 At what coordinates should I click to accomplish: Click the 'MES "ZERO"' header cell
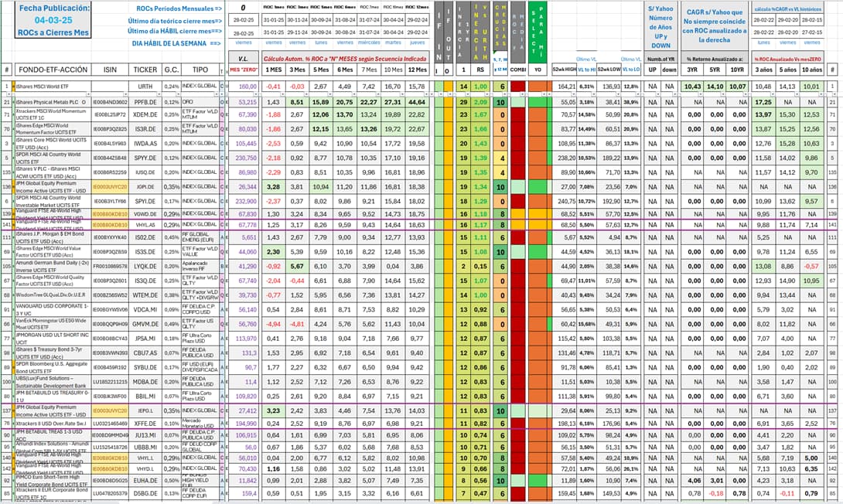tap(244, 70)
